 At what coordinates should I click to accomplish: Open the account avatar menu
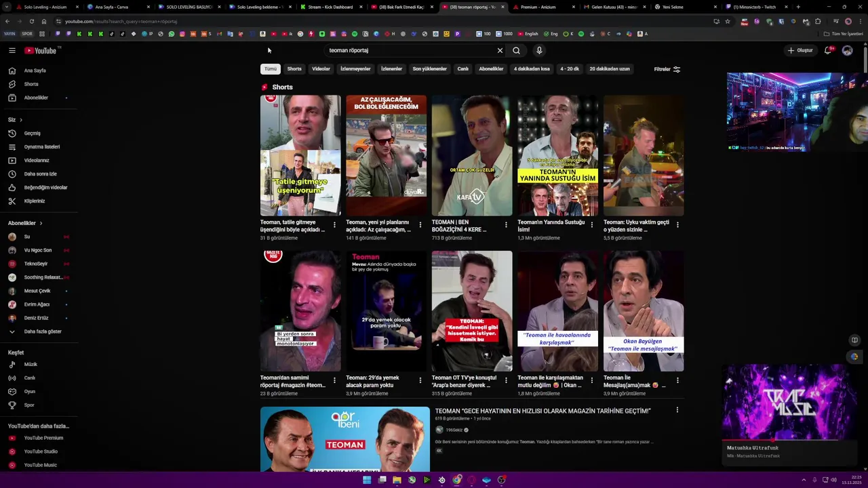click(x=847, y=50)
